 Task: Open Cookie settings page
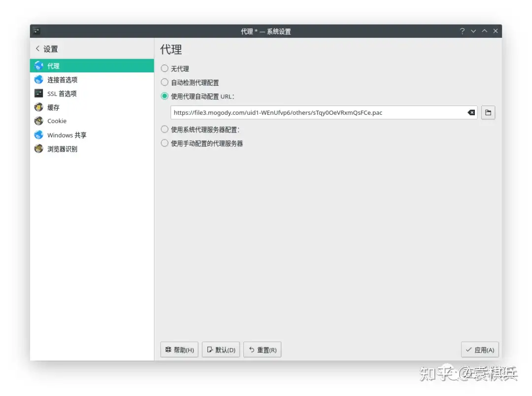point(92,121)
